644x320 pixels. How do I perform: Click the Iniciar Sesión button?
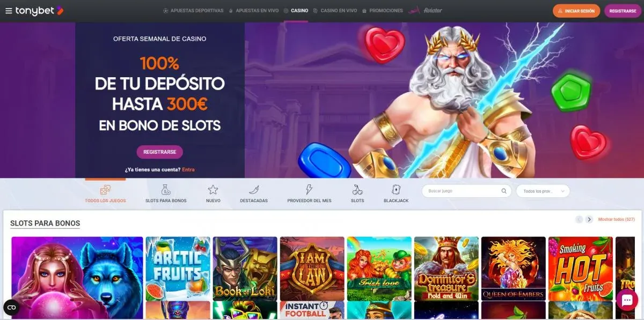(576, 11)
